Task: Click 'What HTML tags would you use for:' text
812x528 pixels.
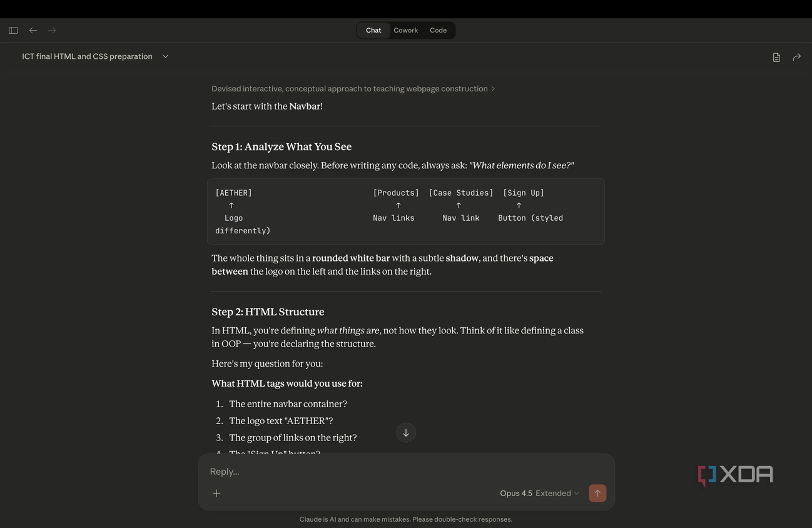Action: pyautogui.click(x=287, y=383)
